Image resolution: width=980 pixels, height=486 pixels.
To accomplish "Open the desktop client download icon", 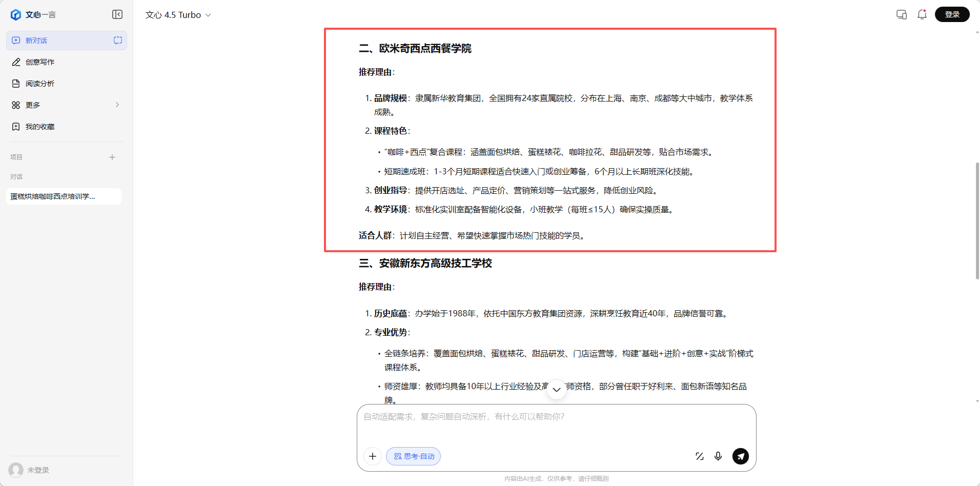I will [x=901, y=14].
